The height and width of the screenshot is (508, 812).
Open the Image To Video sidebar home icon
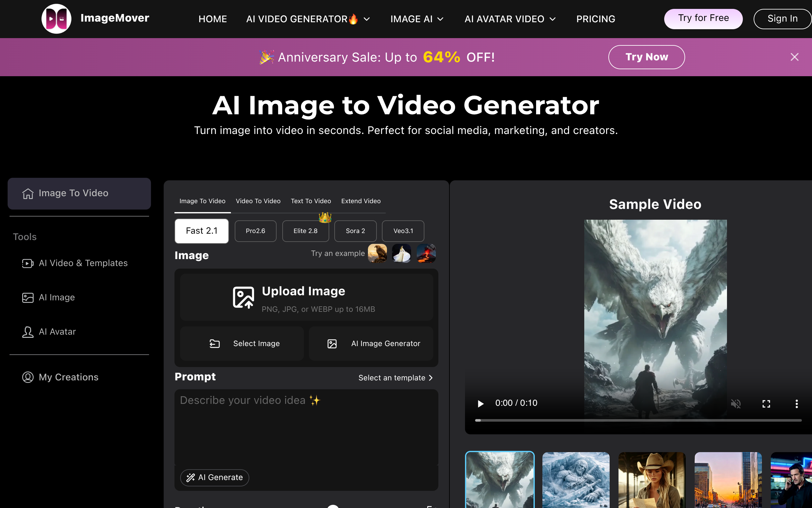click(28, 194)
